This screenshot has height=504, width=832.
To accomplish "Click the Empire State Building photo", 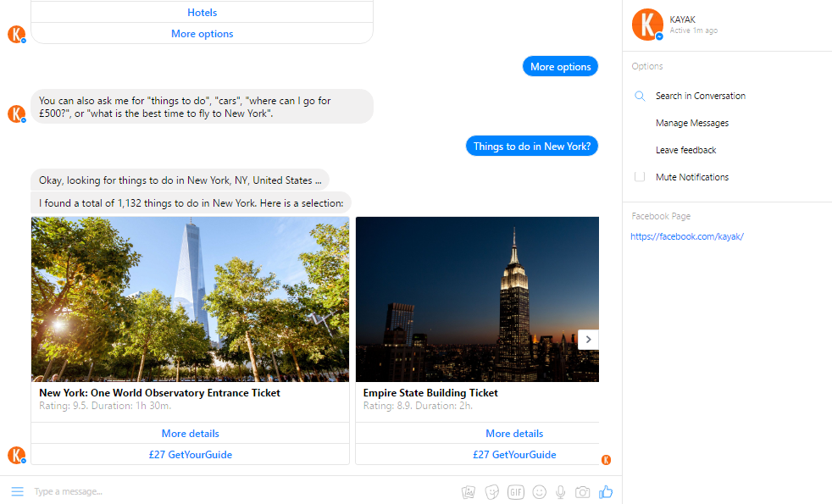I will coord(477,299).
